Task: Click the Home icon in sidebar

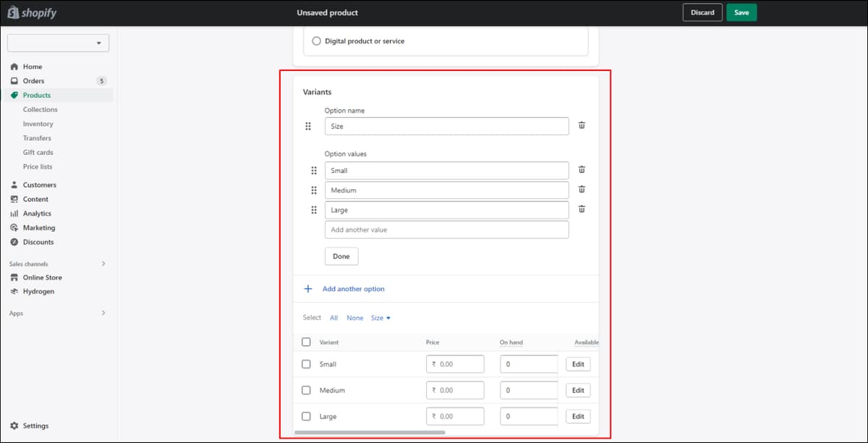Action: click(x=14, y=67)
